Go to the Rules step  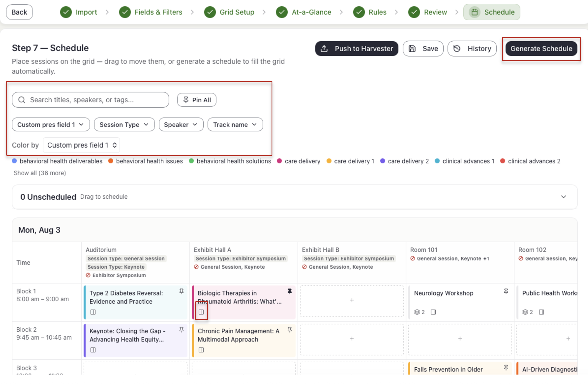370,12
